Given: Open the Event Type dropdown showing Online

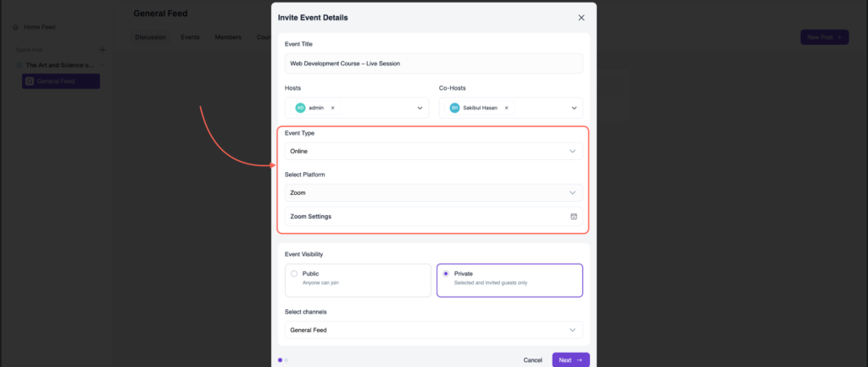Looking at the screenshot, I should (433, 151).
